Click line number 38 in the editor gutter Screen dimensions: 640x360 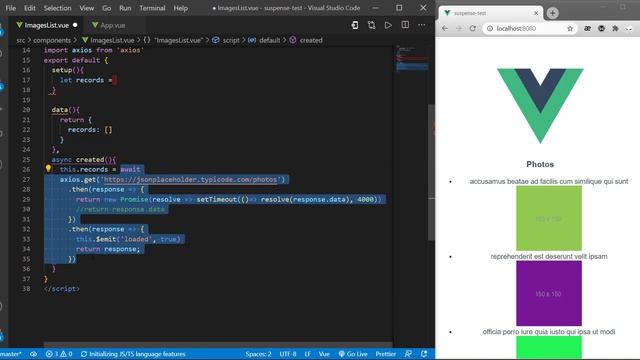click(x=26, y=289)
